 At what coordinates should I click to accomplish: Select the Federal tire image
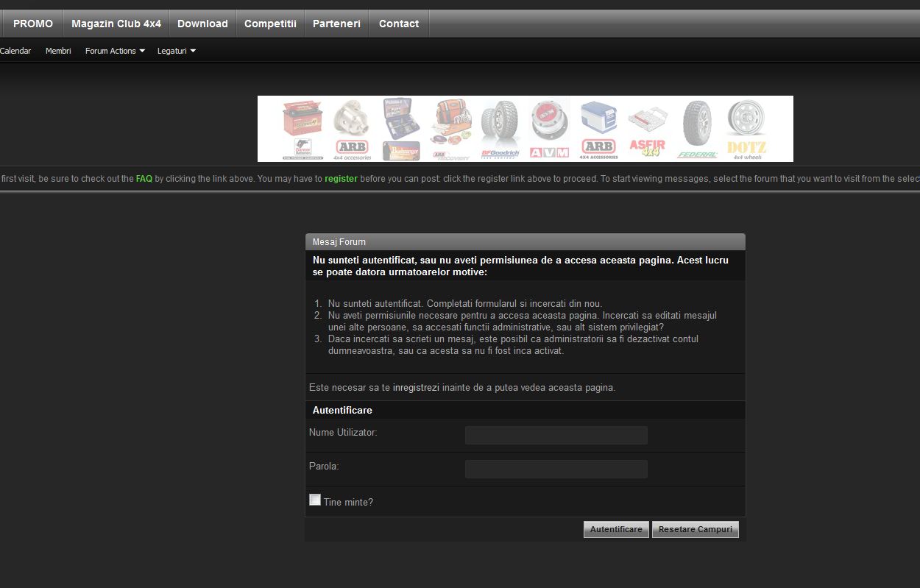tap(697, 129)
